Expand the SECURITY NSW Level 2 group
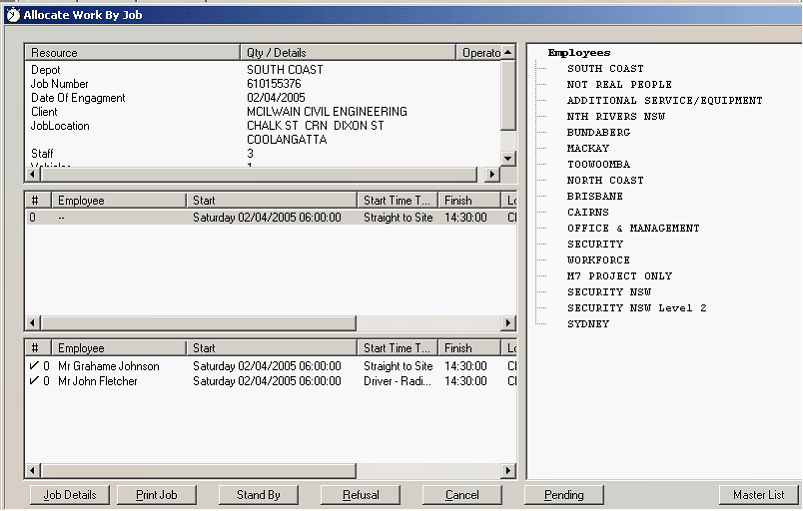Viewport: 803px width, 511px height. (x=636, y=308)
